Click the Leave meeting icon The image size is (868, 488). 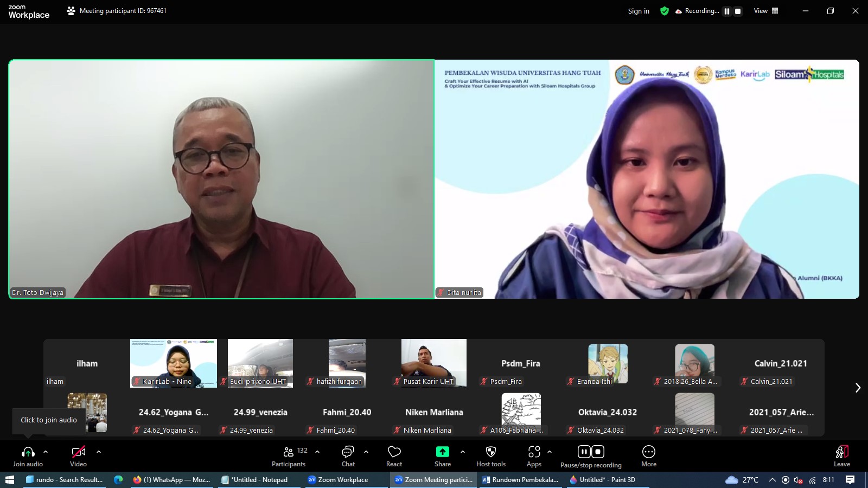click(x=841, y=452)
